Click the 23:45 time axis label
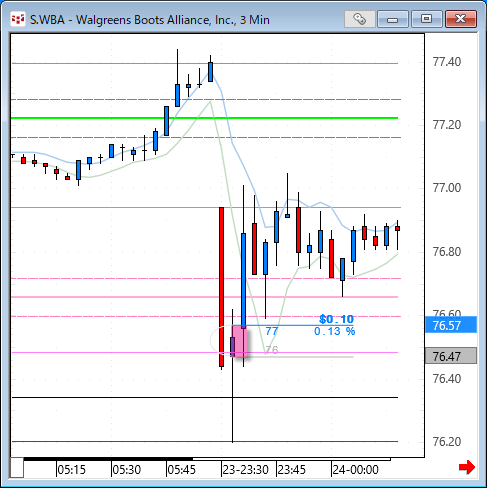Viewport: 487px width, 488px height. tap(292, 470)
